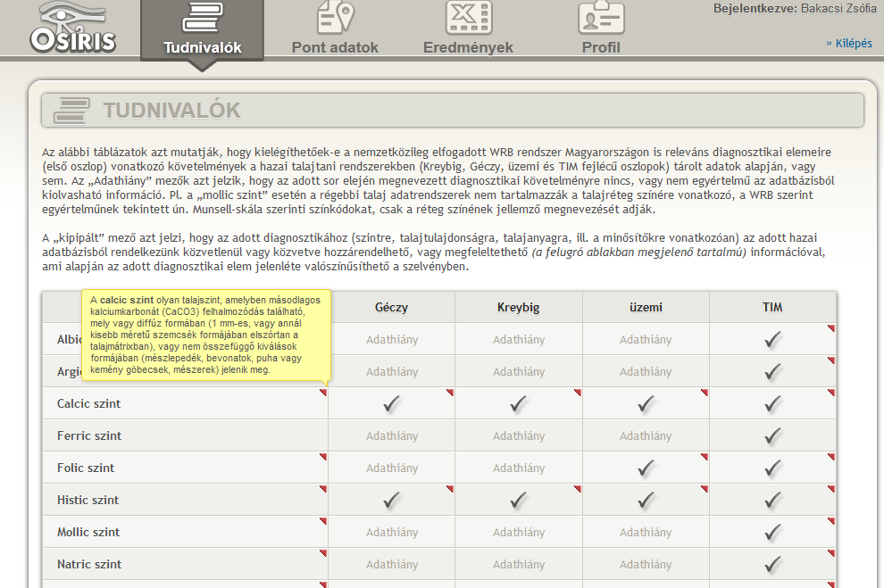The image size is (884, 588).
Task: Click üzemi checkmark in Folic szint row
Action: [646, 468]
